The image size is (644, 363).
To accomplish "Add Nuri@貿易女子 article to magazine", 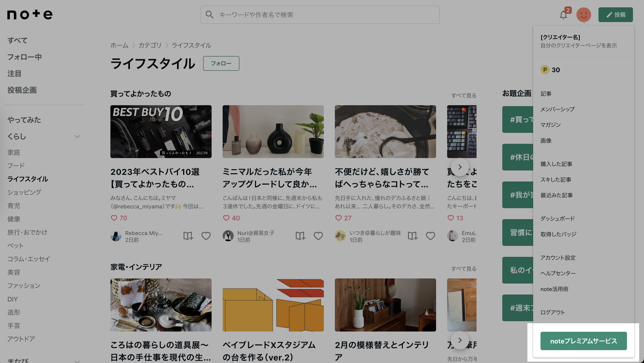I will (x=300, y=236).
